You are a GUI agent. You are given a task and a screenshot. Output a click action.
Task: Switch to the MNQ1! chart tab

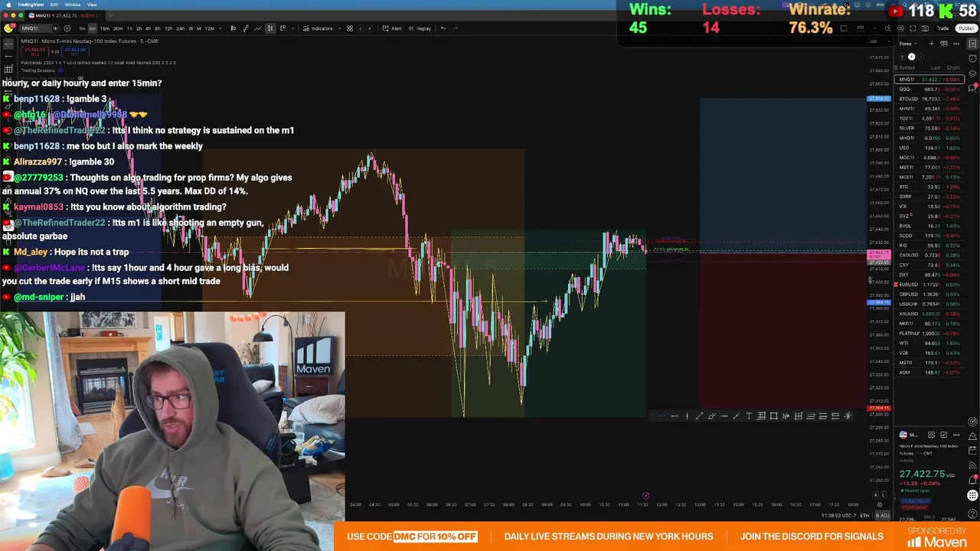[x=64, y=15]
